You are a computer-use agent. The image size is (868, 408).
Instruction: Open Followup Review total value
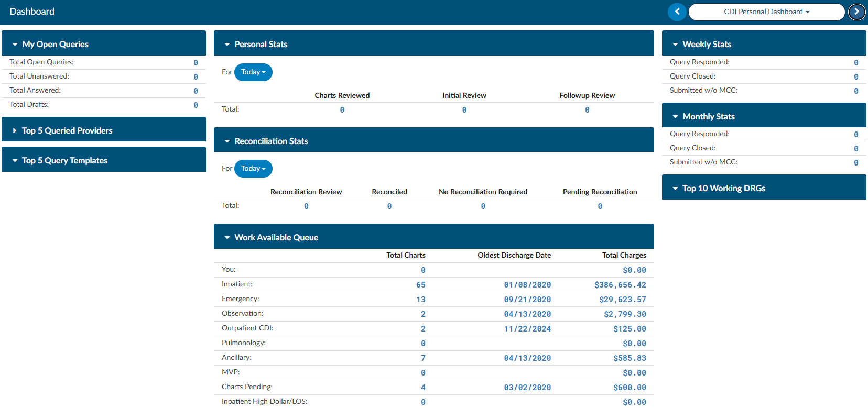click(587, 109)
